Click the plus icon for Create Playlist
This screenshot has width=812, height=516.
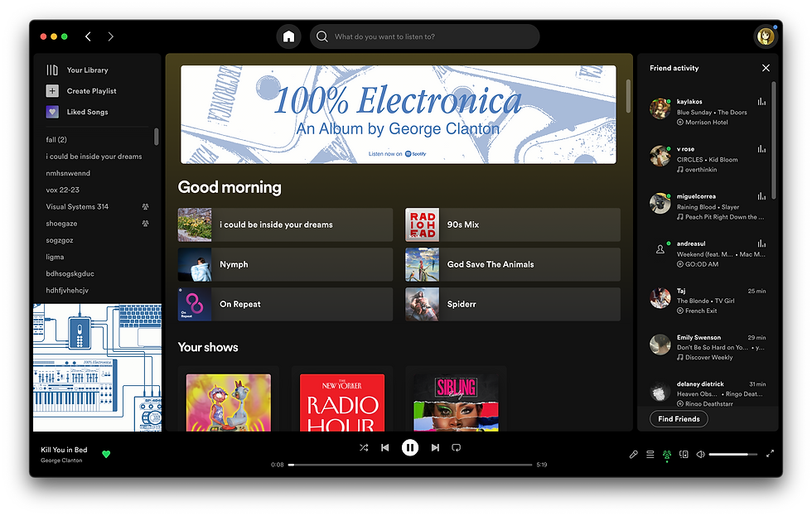[x=52, y=91]
